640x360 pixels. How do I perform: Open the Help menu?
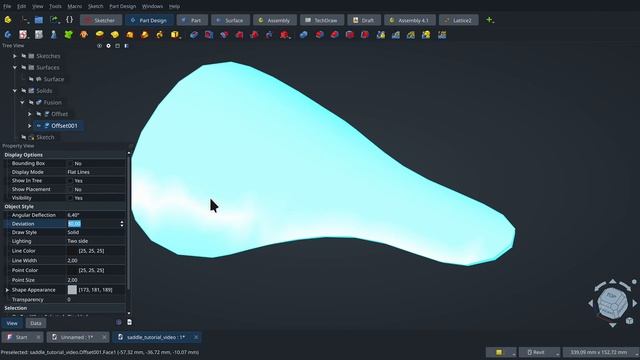pyautogui.click(x=174, y=6)
